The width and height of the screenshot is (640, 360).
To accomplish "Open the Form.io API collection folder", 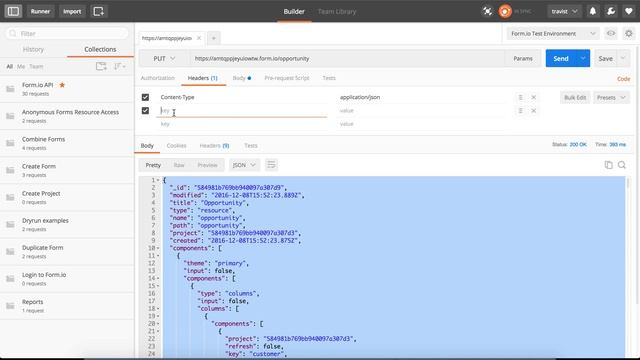I will (67, 89).
